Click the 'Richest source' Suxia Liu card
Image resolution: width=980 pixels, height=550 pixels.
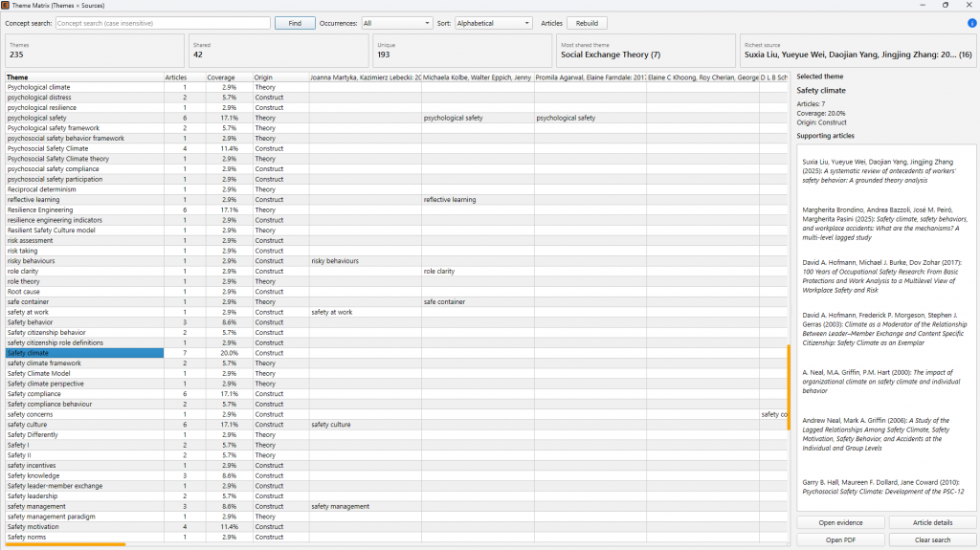858,51
